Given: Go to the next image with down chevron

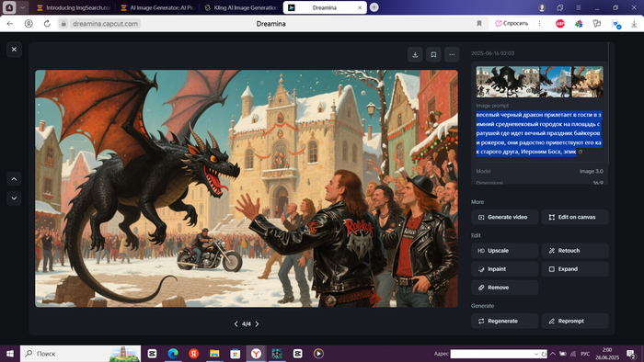Looking at the screenshot, I should pyautogui.click(x=14, y=198).
